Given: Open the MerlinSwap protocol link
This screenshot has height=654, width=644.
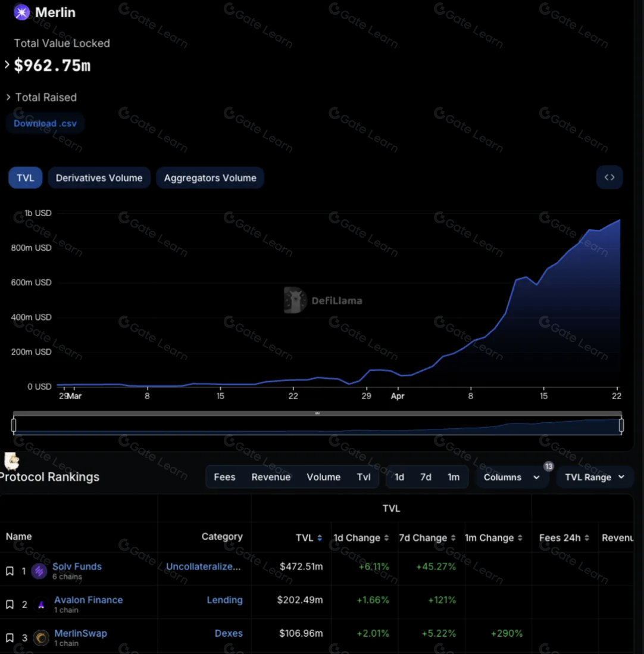Looking at the screenshot, I should [x=81, y=633].
